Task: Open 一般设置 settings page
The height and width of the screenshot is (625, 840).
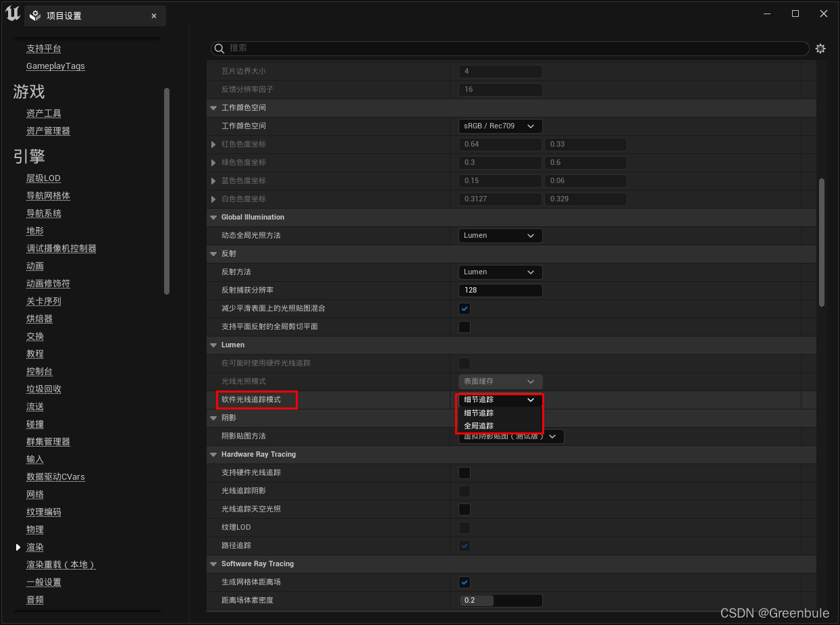Action: coord(44,582)
